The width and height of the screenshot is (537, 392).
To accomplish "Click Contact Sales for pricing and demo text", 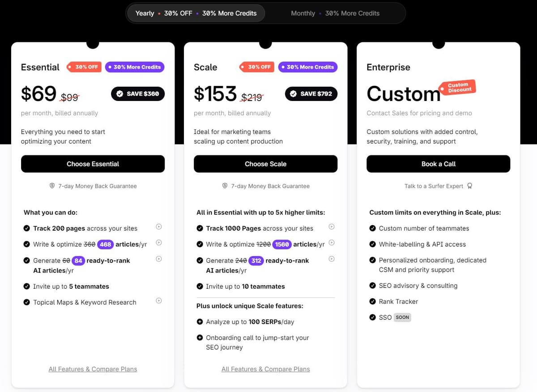I will tap(419, 113).
